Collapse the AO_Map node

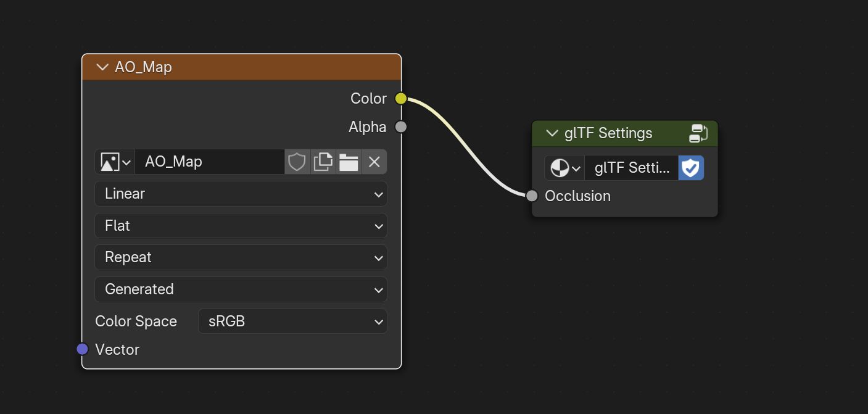click(102, 67)
